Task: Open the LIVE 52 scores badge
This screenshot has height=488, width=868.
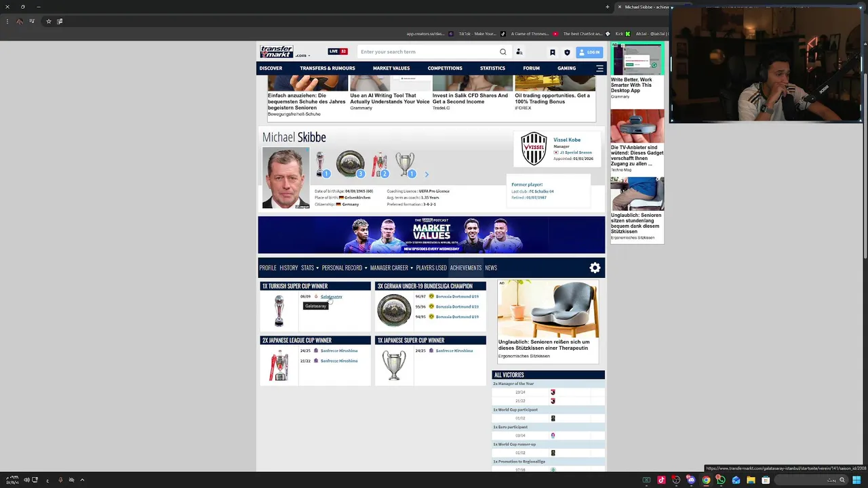Action: 338,52
